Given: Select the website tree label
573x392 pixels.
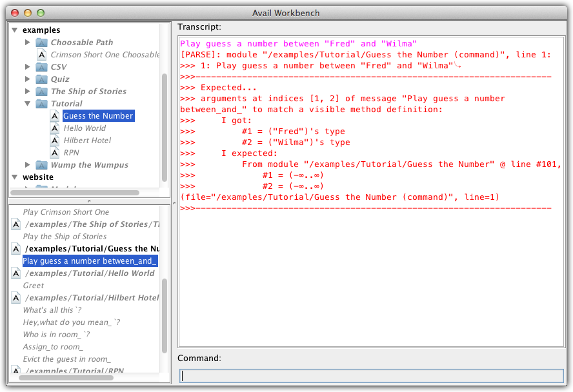Looking at the screenshot, I should point(38,177).
